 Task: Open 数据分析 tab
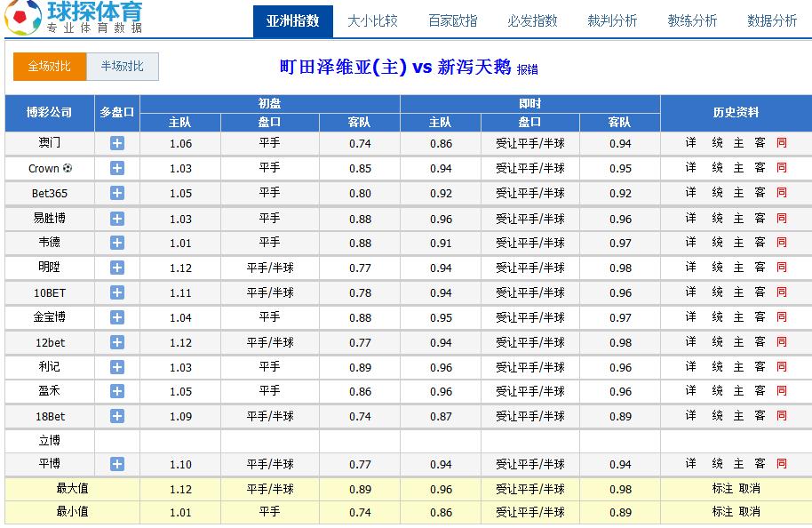click(x=772, y=21)
